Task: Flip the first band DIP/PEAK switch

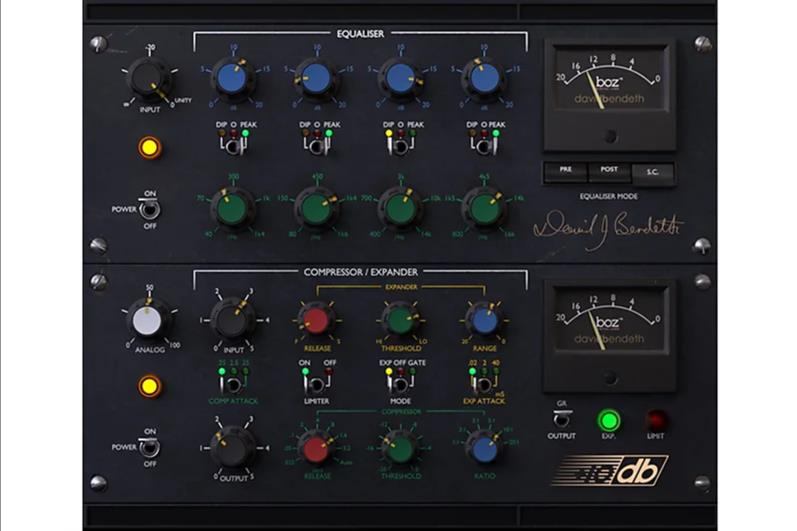Action: (233, 147)
